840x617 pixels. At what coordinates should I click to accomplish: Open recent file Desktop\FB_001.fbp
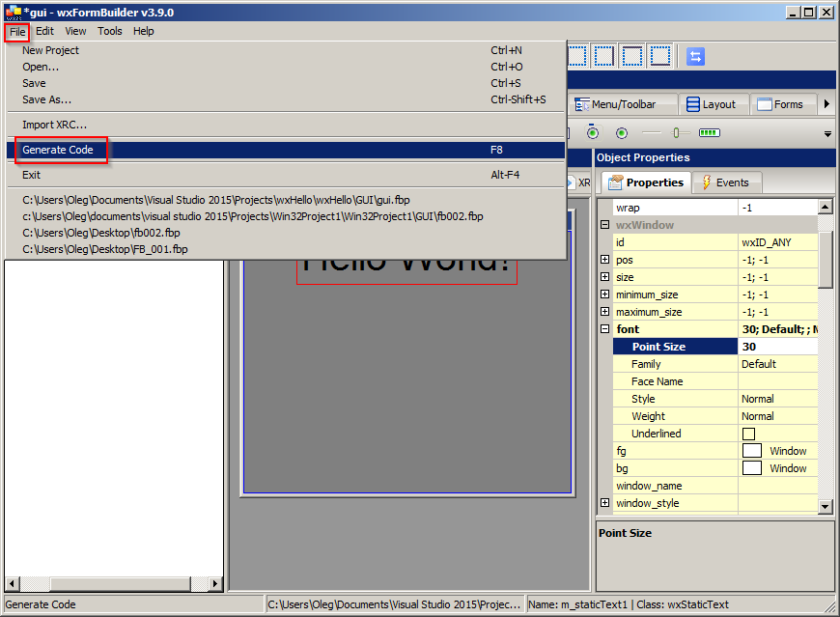click(x=286, y=249)
